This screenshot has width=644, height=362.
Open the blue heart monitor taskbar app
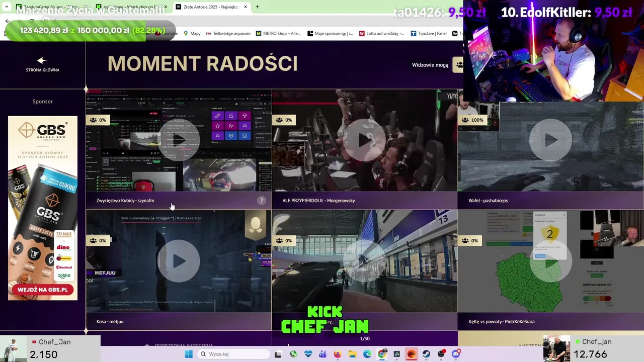308,354
